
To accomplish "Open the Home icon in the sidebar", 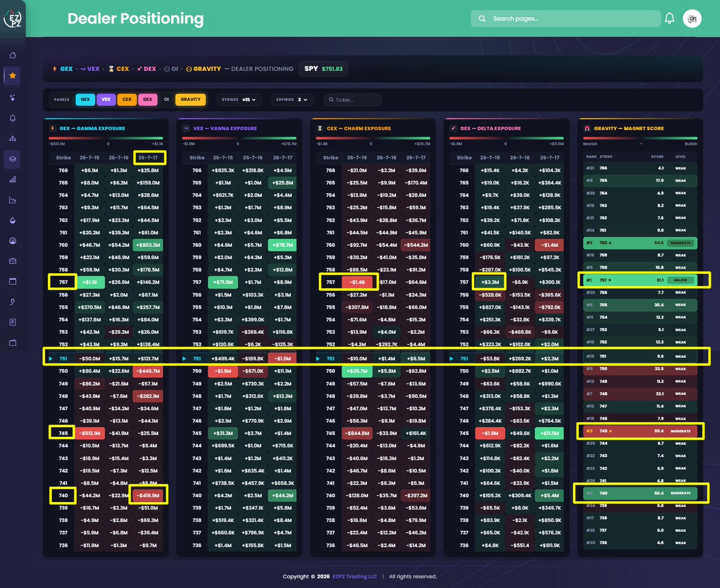I will point(13,55).
